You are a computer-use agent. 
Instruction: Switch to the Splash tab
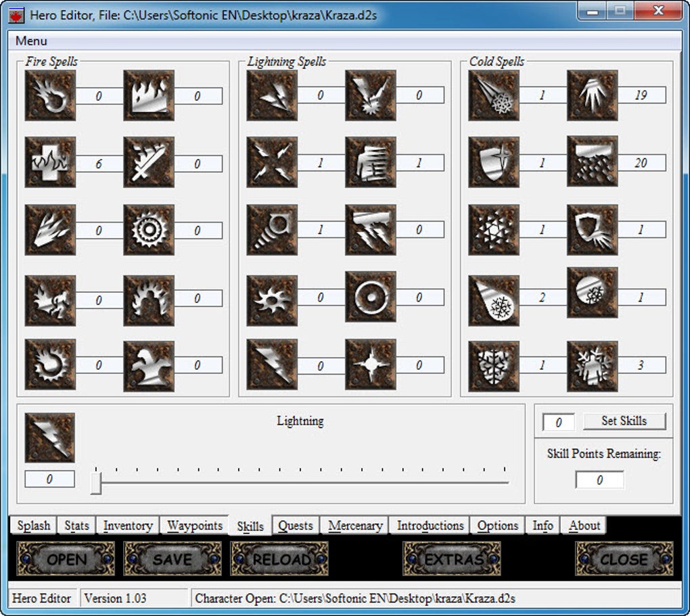coord(33,525)
